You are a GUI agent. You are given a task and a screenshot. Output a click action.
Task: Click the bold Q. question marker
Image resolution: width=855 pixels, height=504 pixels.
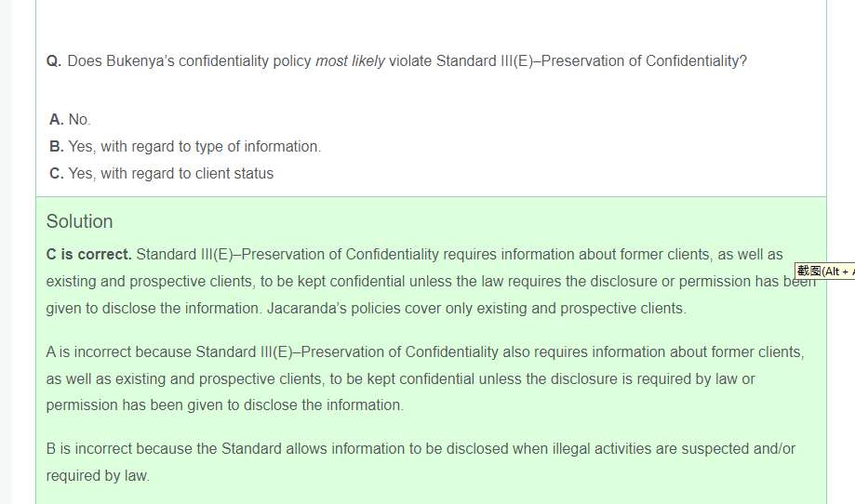point(54,61)
